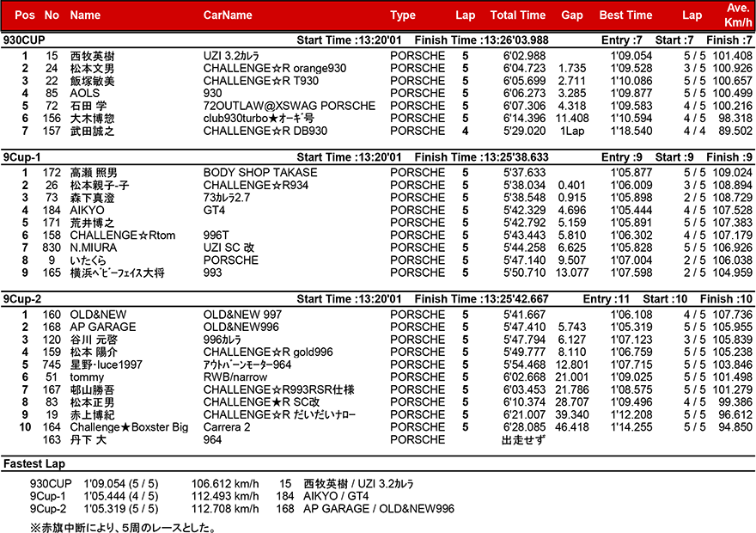Select driver name "いたくら"
This screenshot has width=756, height=533.
tap(88, 260)
